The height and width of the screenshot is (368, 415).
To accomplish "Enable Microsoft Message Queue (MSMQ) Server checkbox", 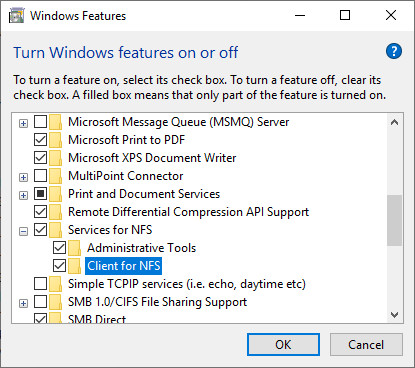I will (40, 122).
